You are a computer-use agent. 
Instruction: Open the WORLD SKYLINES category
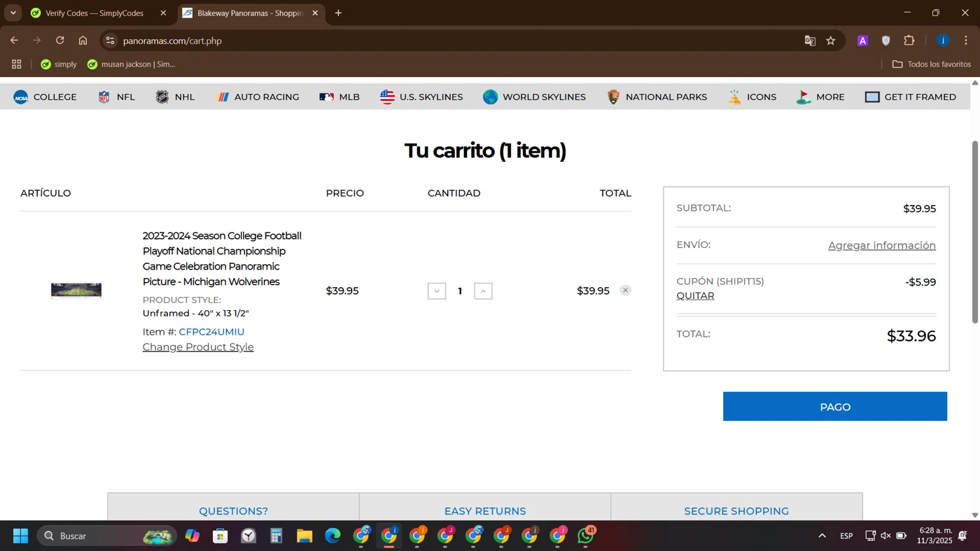534,97
